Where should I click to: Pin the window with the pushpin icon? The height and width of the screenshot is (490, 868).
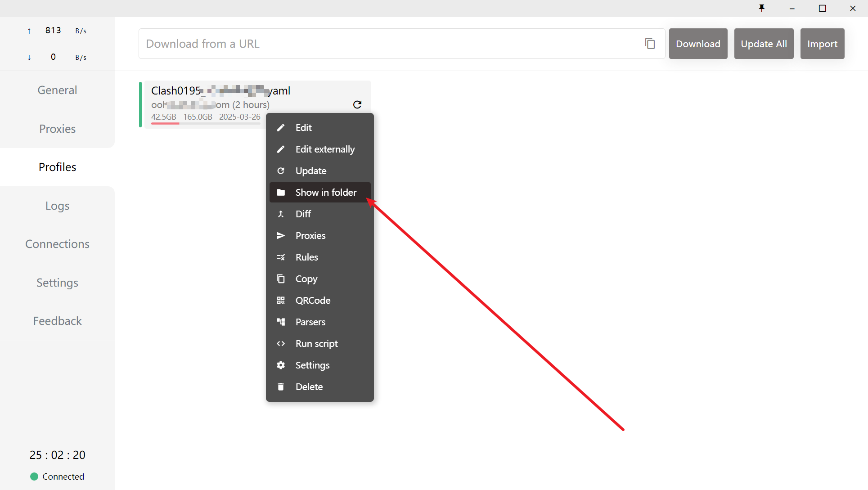tap(761, 8)
